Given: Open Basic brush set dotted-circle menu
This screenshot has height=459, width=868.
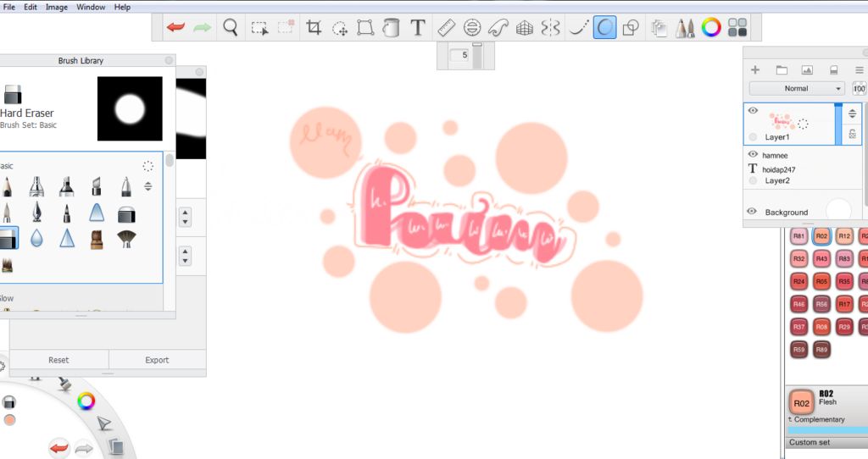Looking at the screenshot, I should tap(147, 166).
